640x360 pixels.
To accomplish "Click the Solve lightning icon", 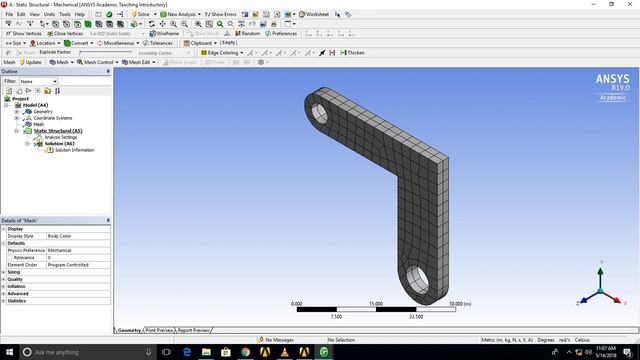I will click(x=134, y=14).
